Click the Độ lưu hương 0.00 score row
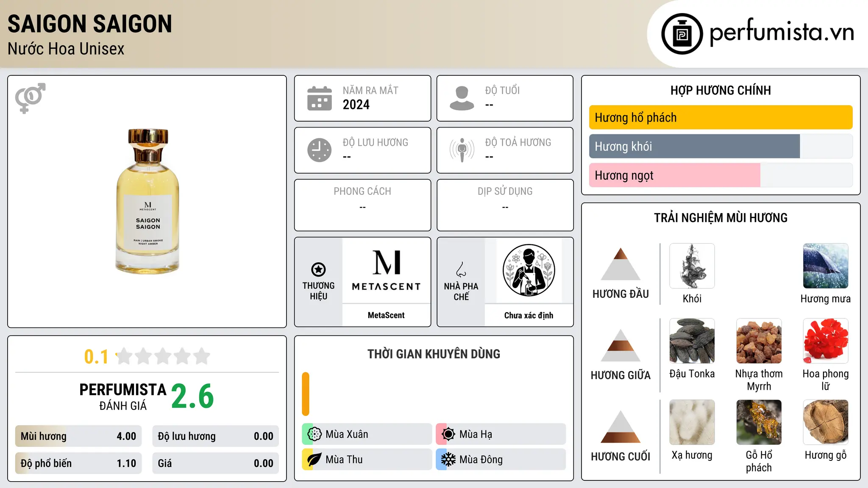Viewport: 868px width, 488px height. pyautogui.click(x=215, y=436)
